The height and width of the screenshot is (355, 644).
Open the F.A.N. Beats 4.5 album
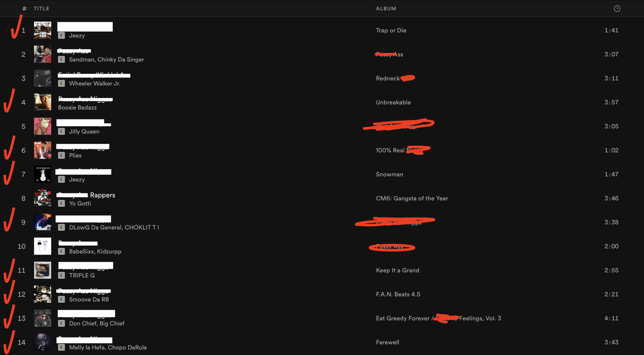tap(398, 294)
